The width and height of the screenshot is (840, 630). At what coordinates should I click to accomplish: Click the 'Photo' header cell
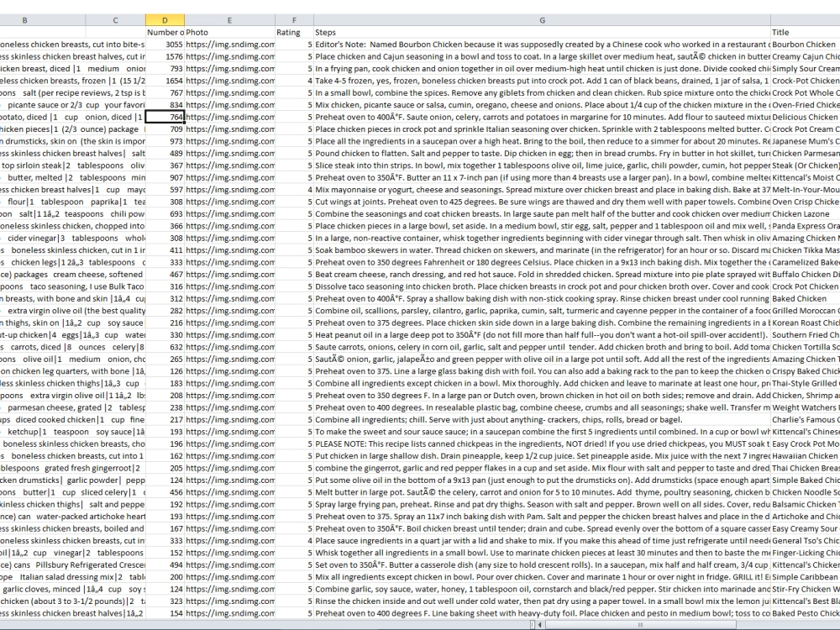(230, 32)
